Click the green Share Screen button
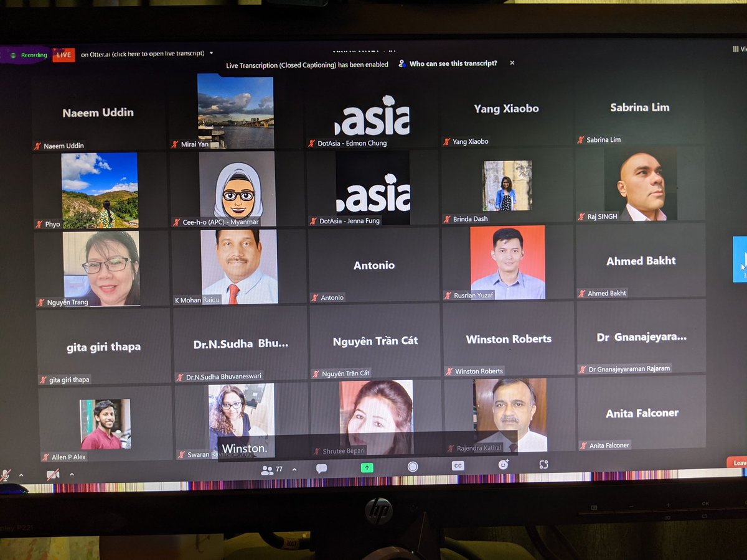The image size is (747, 560). (367, 467)
